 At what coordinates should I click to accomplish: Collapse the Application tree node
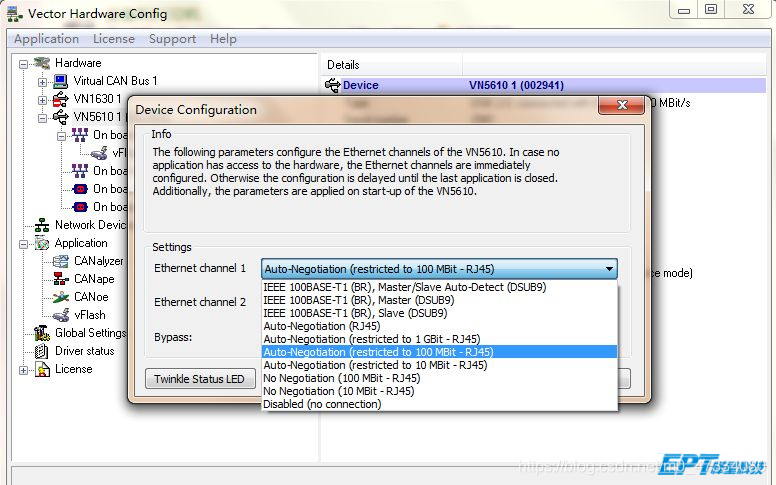click(x=23, y=244)
